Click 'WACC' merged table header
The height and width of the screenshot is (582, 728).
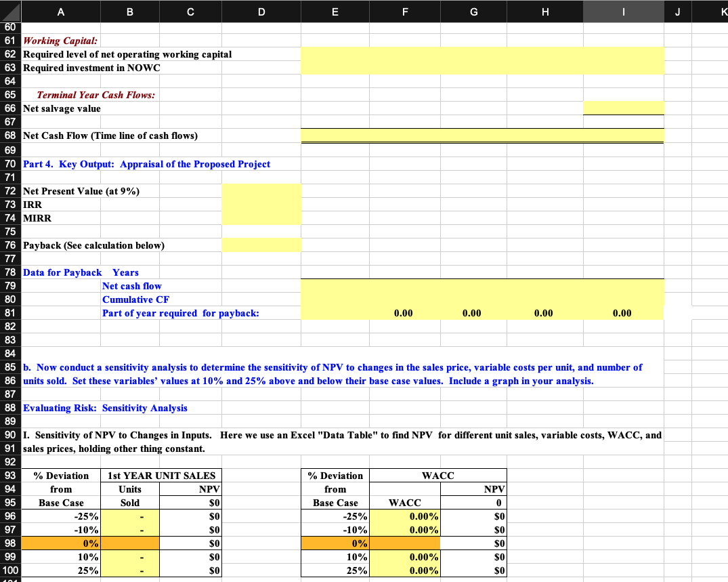click(438, 476)
